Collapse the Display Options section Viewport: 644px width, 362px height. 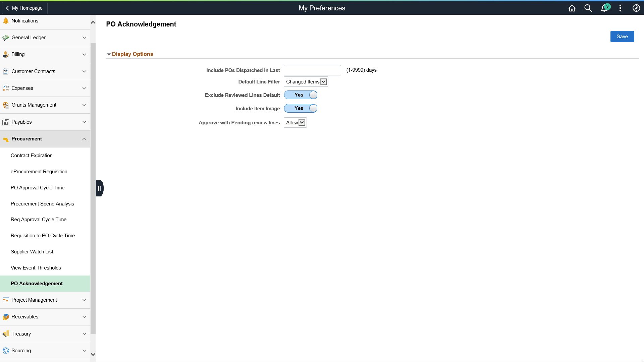coord(109,54)
